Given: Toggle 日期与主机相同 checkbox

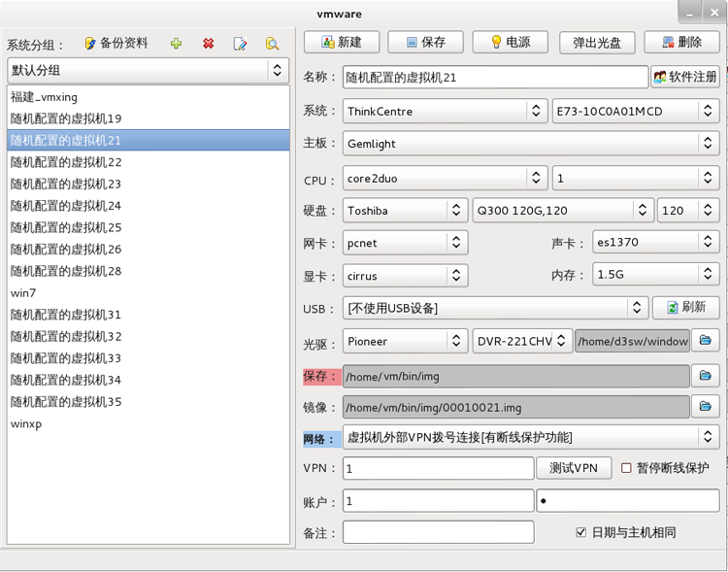Looking at the screenshot, I should [x=580, y=532].
